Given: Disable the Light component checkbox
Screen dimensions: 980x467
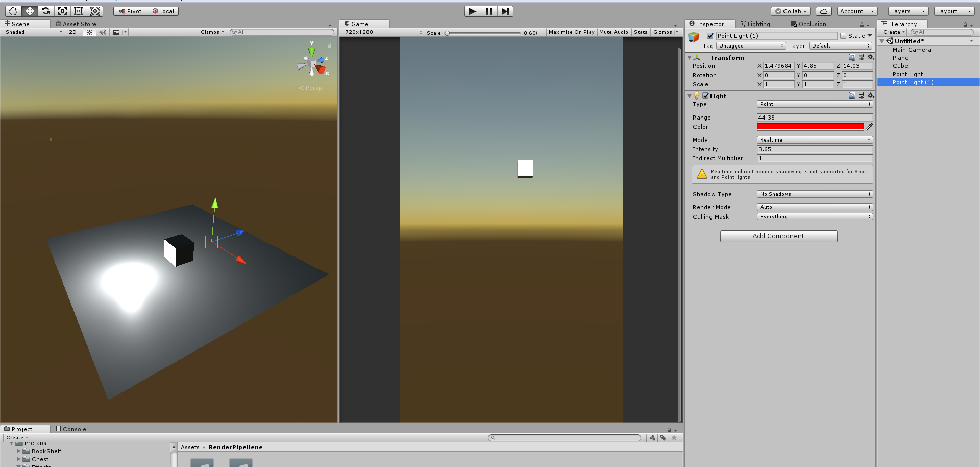Looking at the screenshot, I should (x=705, y=96).
